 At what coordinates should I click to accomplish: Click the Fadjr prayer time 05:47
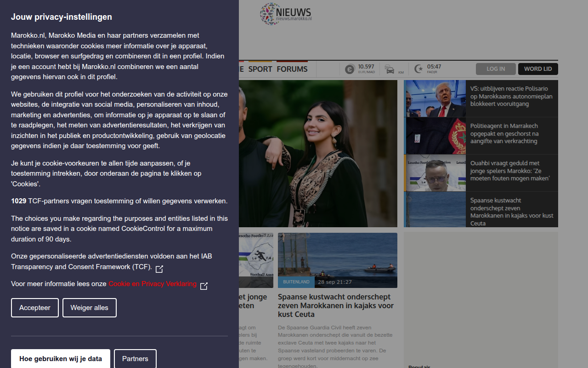tap(434, 67)
